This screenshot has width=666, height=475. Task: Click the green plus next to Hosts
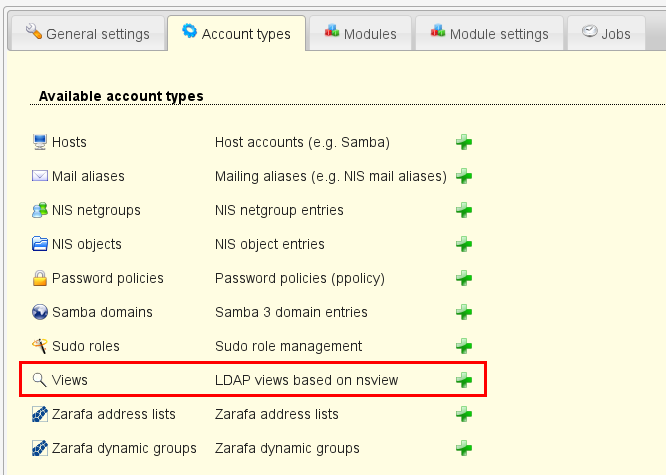pyautogui.click(x=464, y=142)
